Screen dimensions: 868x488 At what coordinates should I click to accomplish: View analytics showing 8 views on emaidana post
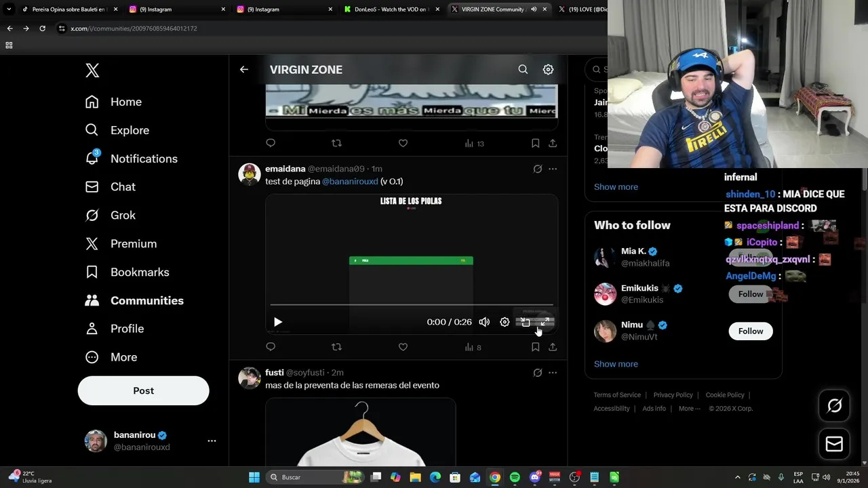click(473, 347)
